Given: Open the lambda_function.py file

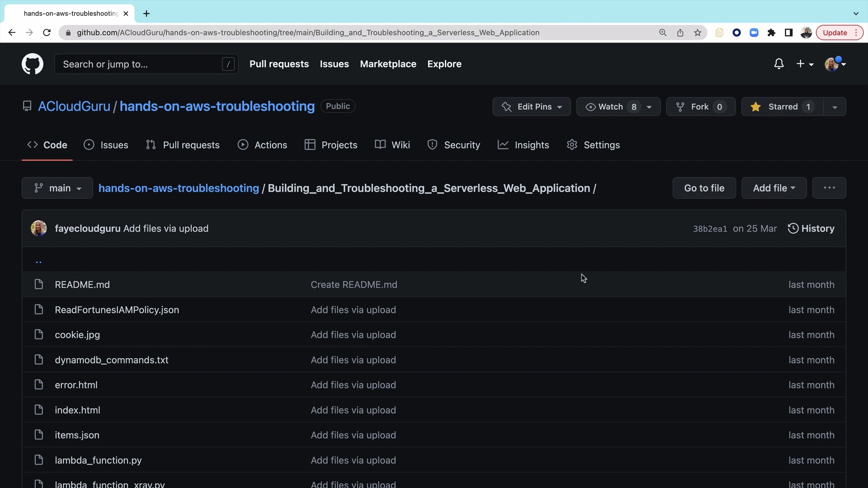Looking at the screenshot, I should (98, 460).
